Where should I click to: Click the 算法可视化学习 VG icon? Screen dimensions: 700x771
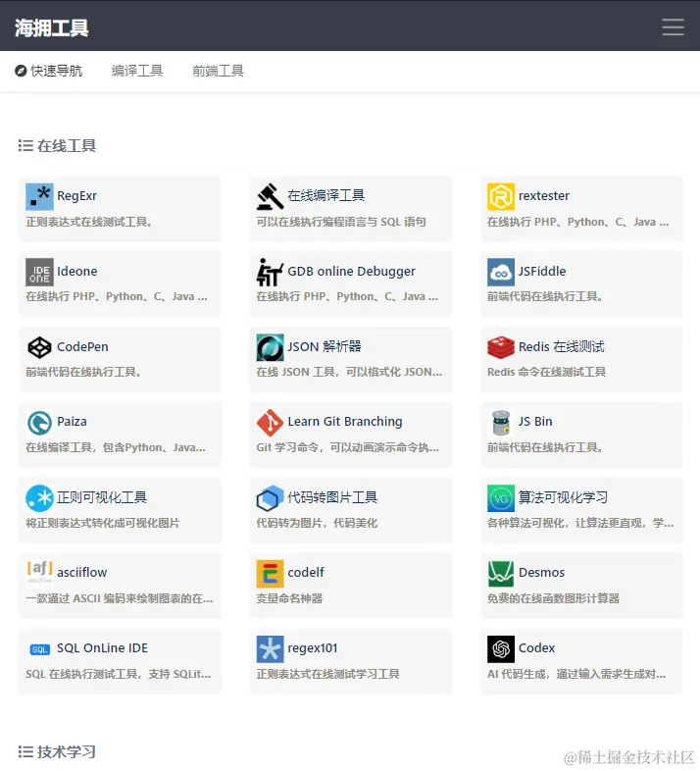tap(501, 498)
